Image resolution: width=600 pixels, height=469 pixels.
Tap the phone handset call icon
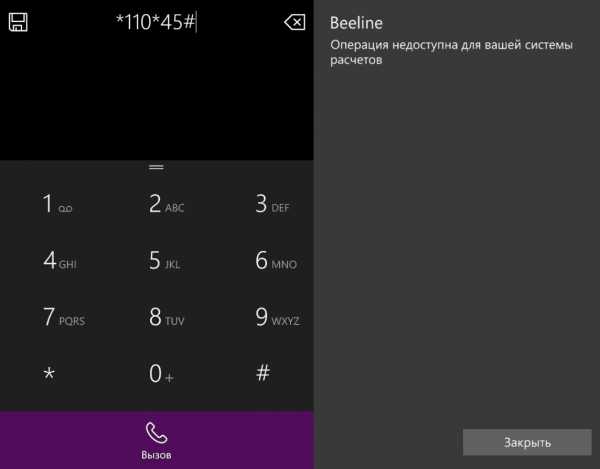[x=156, y=432]
